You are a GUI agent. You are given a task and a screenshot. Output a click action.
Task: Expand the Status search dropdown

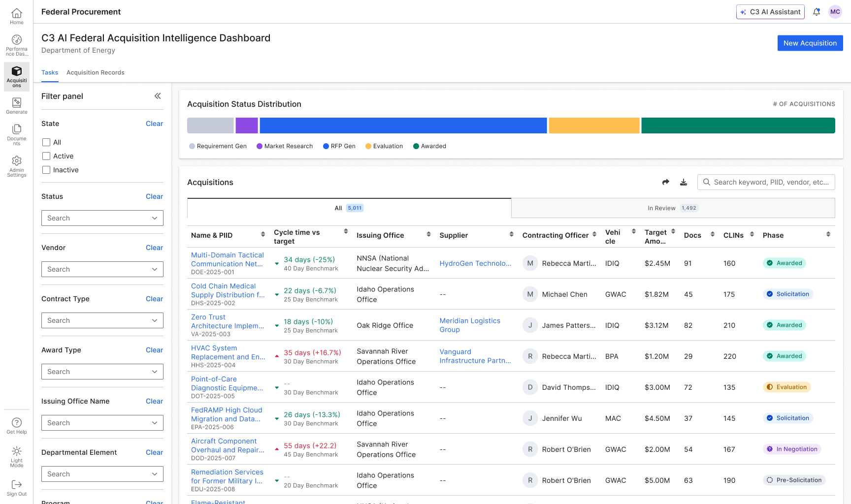pos(102,218)
